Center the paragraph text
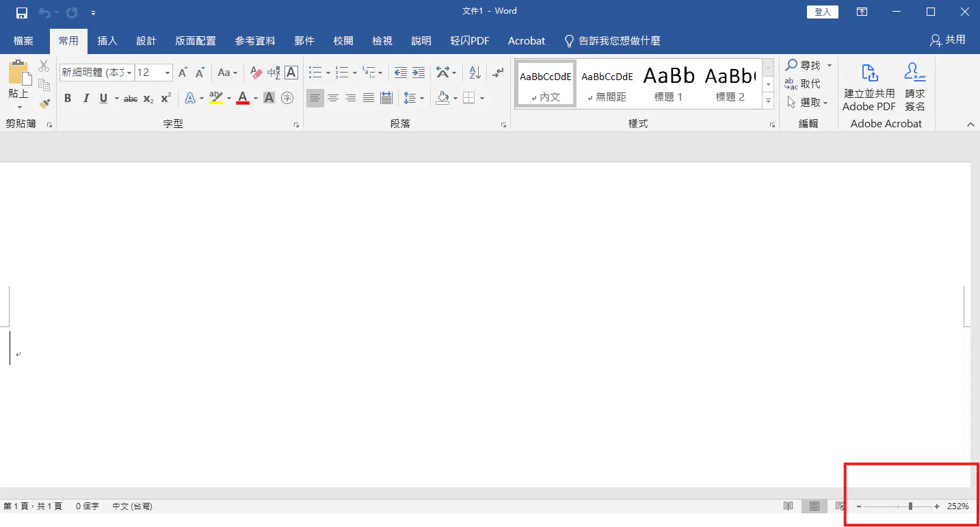The width and height of the screenshot is (980, 527). (x=333, y=99)
